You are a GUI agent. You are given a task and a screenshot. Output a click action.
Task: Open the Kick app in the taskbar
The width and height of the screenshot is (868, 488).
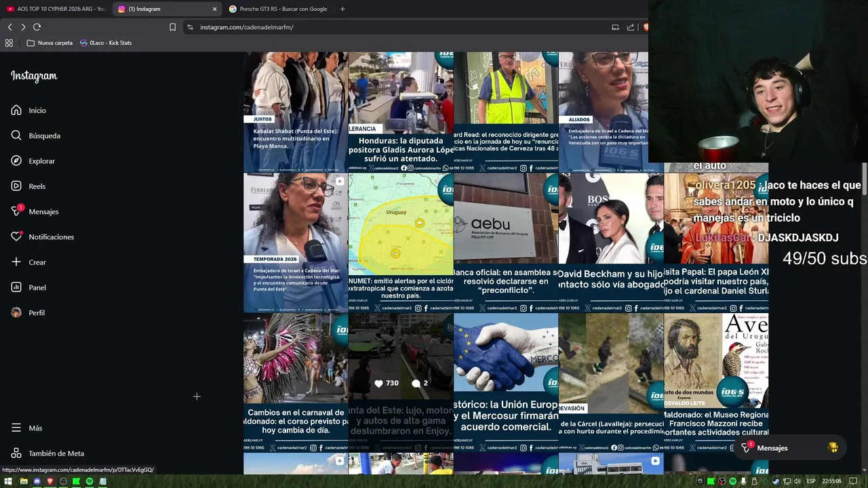click(x=76, y=481)
